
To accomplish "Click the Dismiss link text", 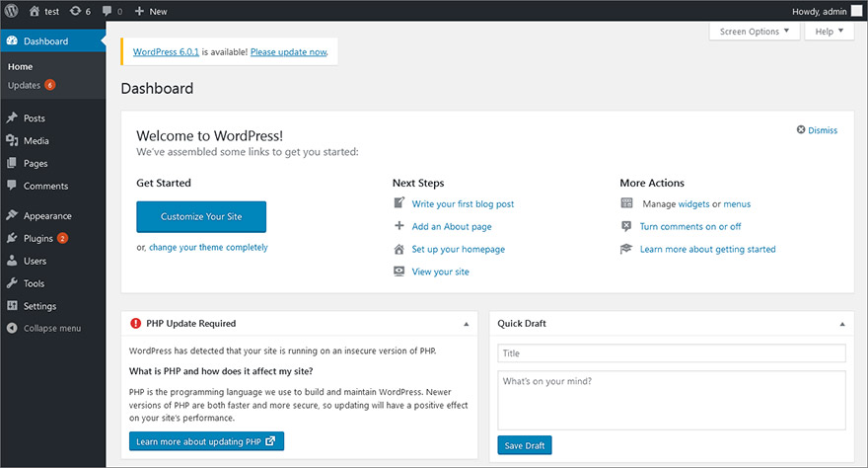I will (x=823, y=130).
